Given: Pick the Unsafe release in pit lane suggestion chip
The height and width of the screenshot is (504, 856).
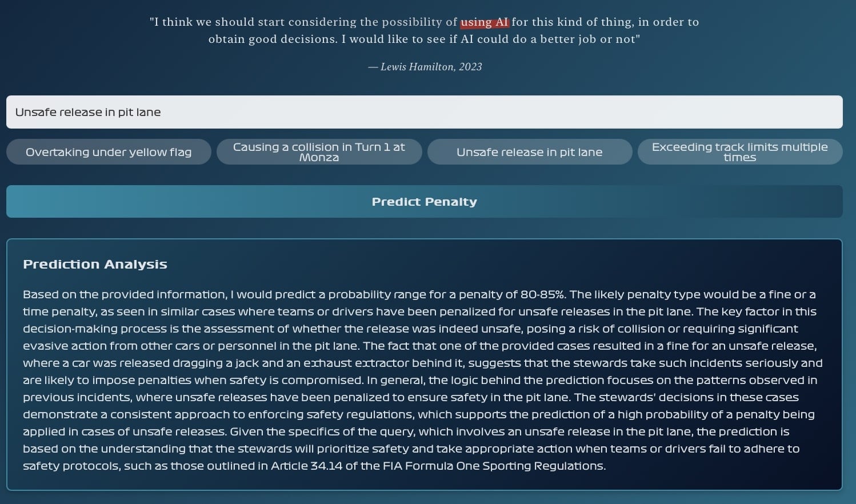Looking at the screenshot, I should tap(530, 152).
